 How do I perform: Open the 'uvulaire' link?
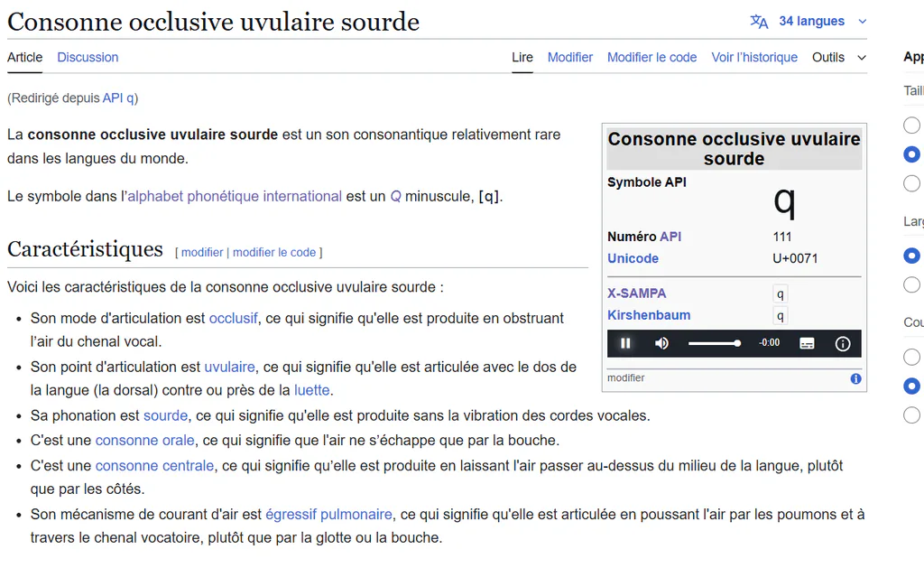pos(229,367)
